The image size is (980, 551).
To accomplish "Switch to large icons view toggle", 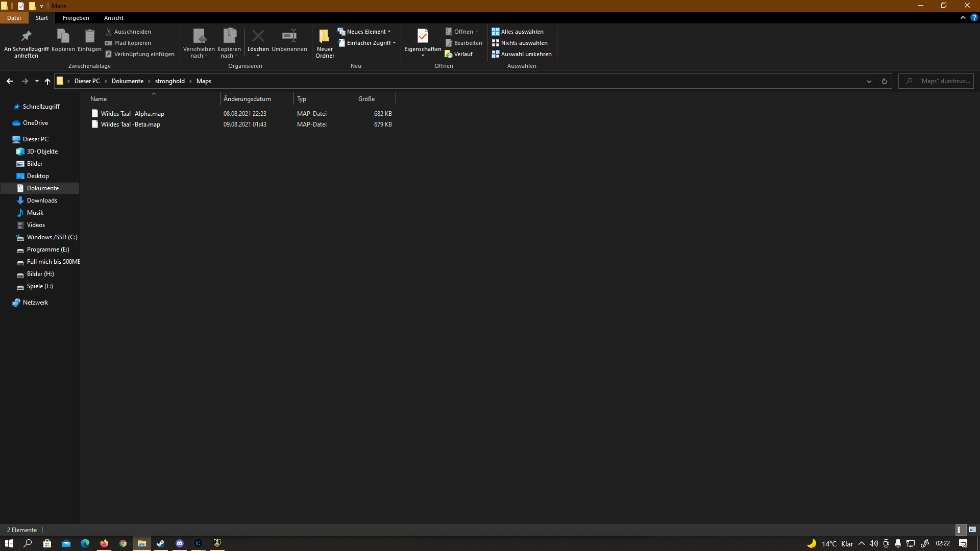I will click(x=972, y=530).
